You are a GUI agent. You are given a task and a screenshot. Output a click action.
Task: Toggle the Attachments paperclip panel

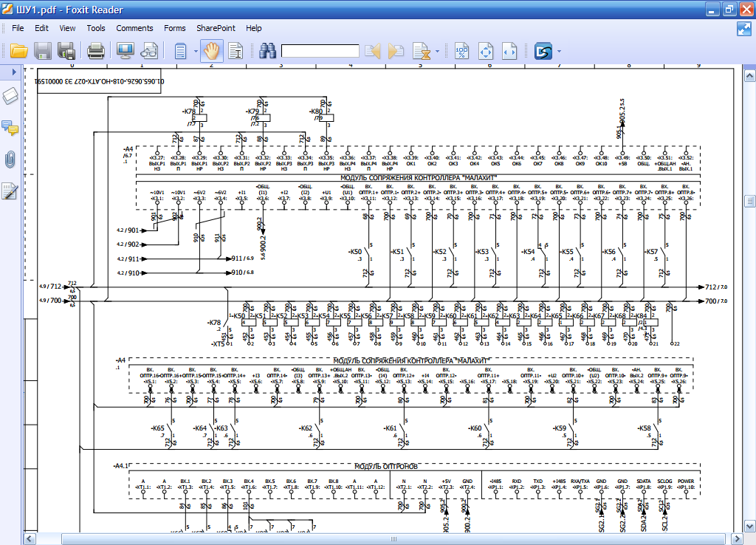(x=10, y=160)
